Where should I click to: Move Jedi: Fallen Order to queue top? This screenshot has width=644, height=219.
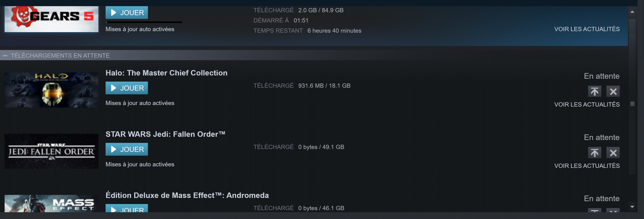click(x=594, y=153)
